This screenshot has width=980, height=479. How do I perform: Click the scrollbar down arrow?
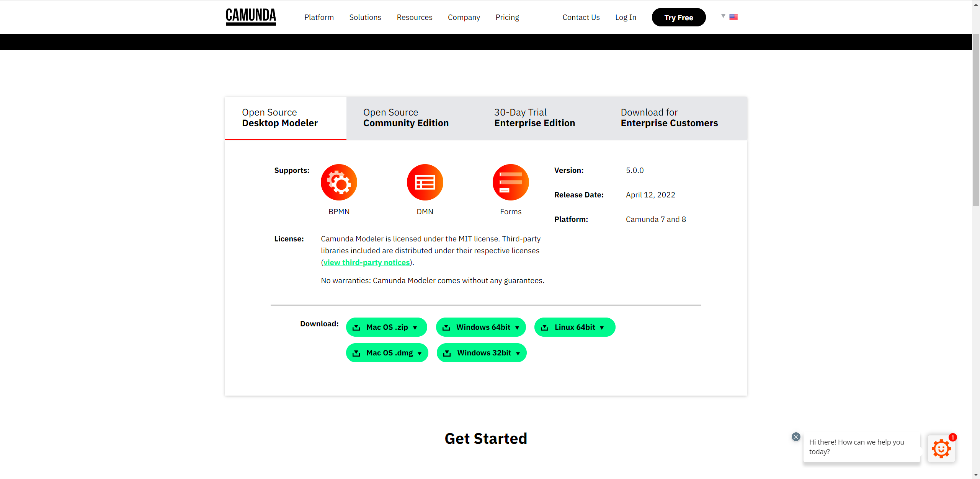976,475
